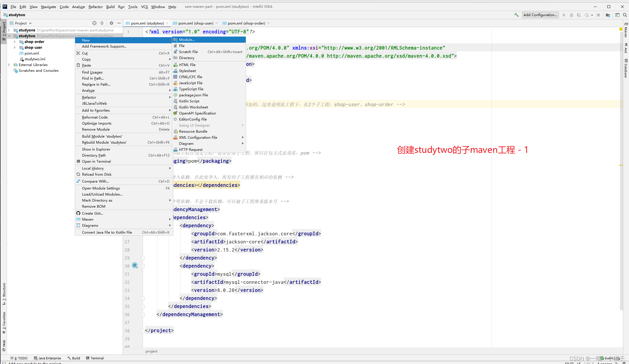
Task: Open the Java Enterprise tool window button
Action: (x=48, y=358)
